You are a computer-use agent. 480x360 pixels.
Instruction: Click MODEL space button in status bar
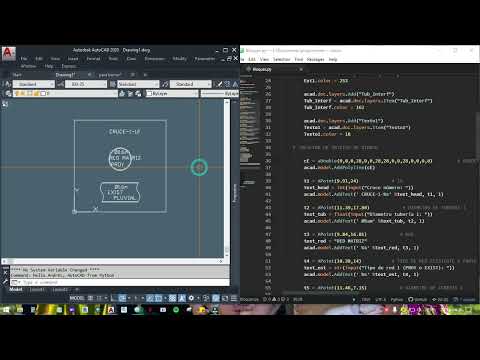pyautogui.click(x=77, y=298)
